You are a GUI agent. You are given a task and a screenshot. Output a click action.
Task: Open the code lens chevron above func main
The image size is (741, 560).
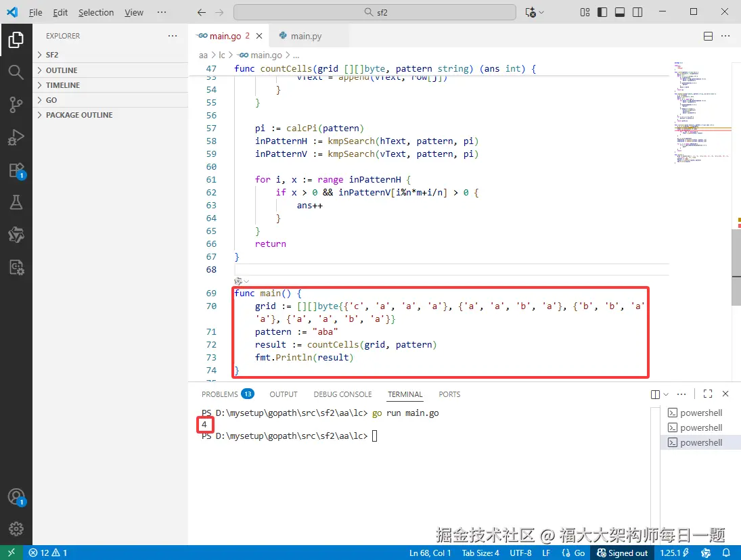(247, 281)
